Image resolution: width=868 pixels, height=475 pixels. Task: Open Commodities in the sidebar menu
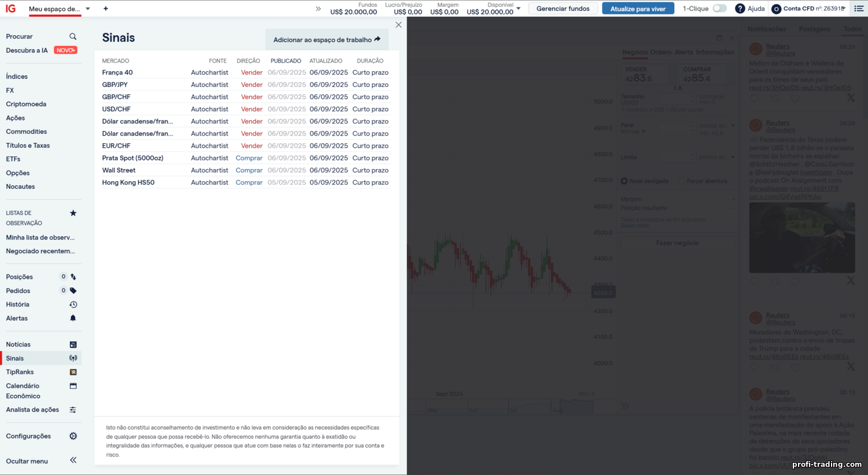[27, 131]
